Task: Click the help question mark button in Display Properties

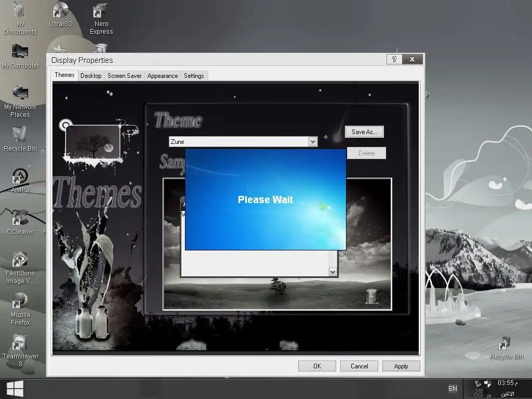Action: [394, 59]
